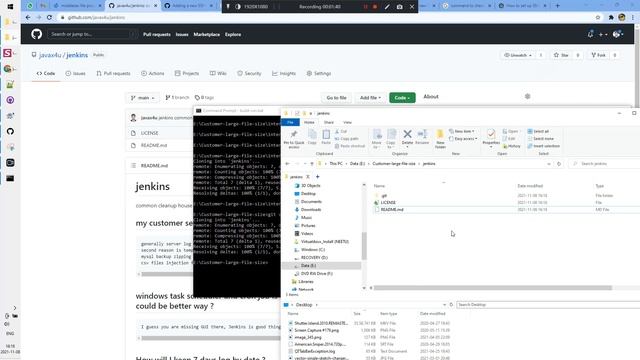Open the repo Settings tab
This screenshot has width=640, height=360.
click(x=318, y=73)
